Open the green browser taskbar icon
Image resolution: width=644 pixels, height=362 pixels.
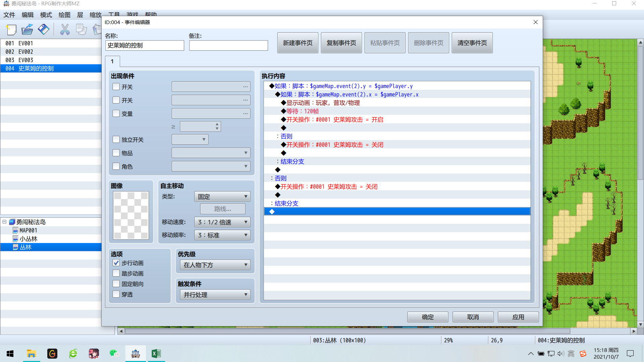(x=73, y=354)
